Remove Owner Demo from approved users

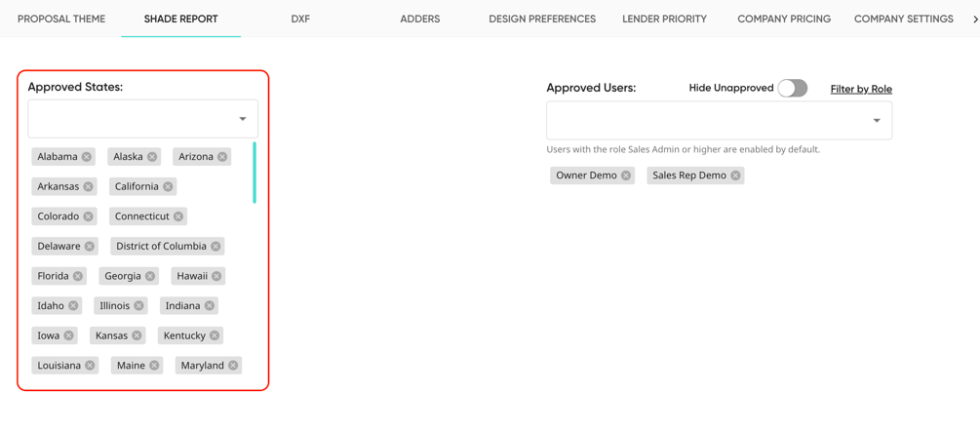point(626,176)
